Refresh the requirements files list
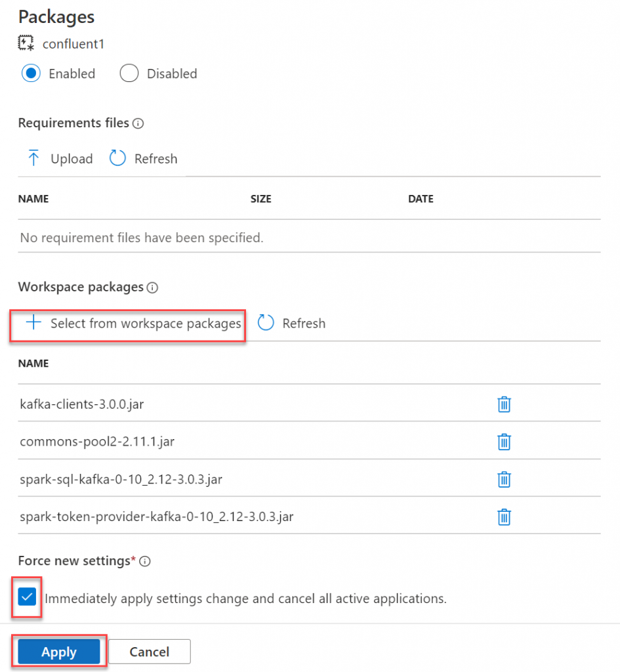Viewport: 620px width, 672px height. click(x=143, y=158)
